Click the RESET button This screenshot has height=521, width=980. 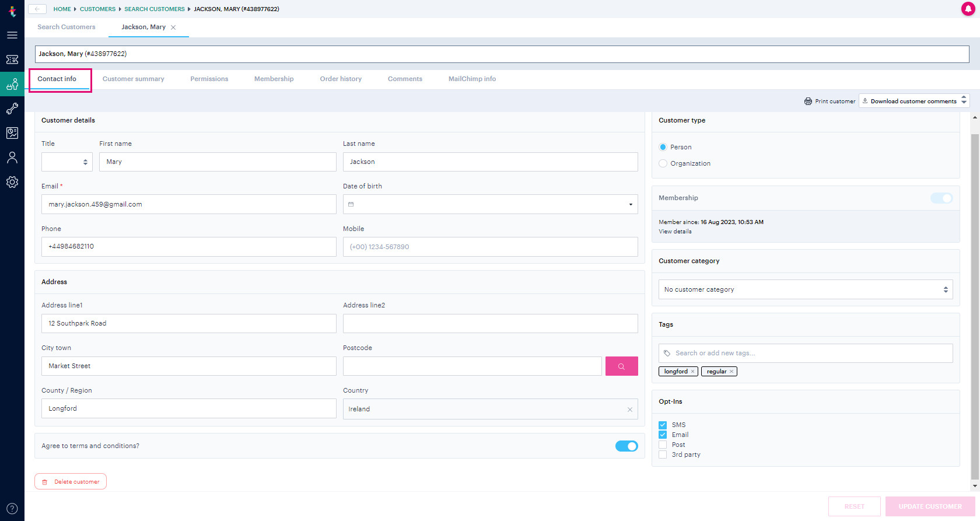(855, 506)
